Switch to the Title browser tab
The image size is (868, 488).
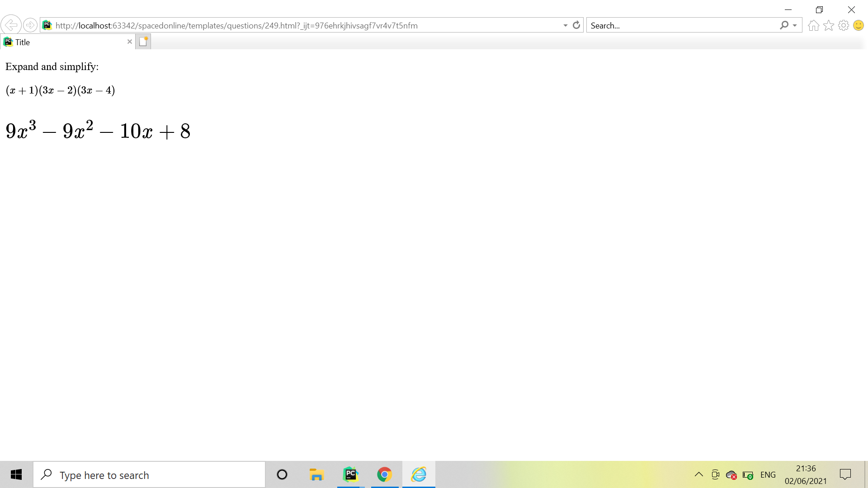point(63,42)
